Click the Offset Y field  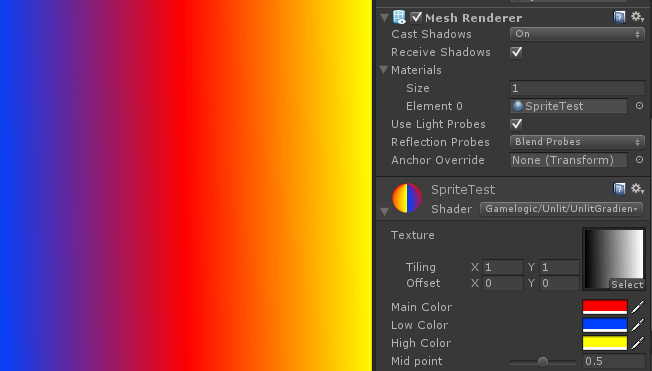[x=559, y=283]
